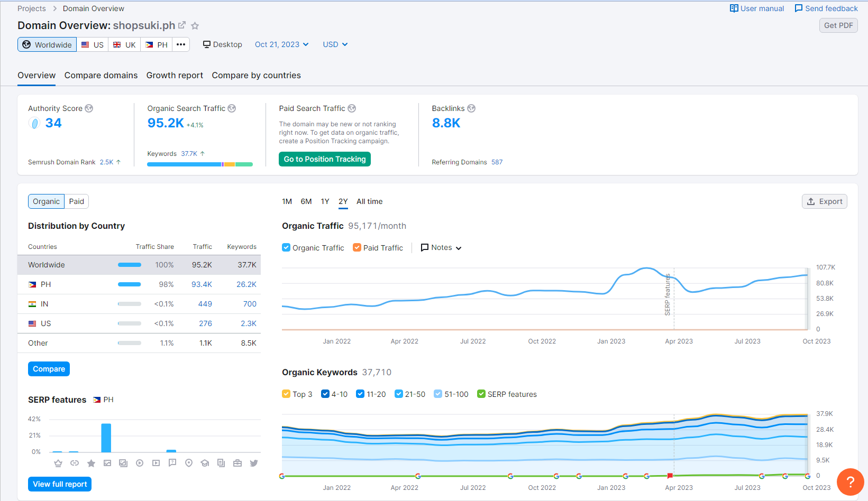The image size is (868, 501).
Task: Click the Philippines flag beside SERP features
Action: pos(97,400)
